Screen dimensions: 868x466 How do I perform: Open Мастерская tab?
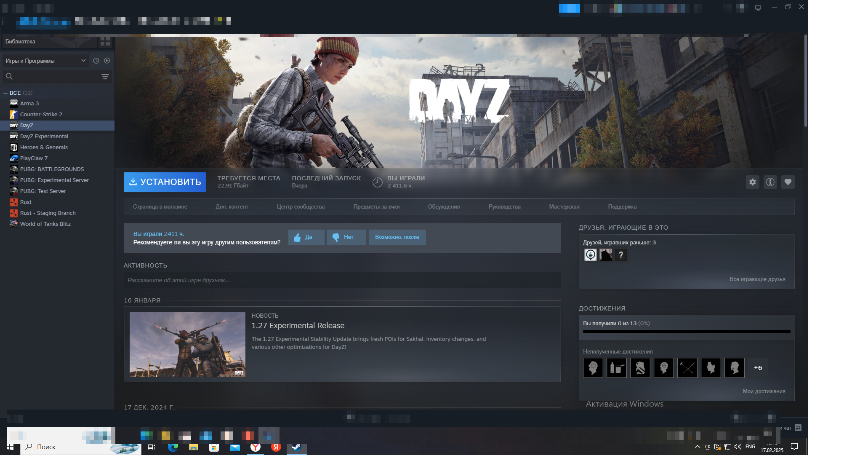point(564,207)
